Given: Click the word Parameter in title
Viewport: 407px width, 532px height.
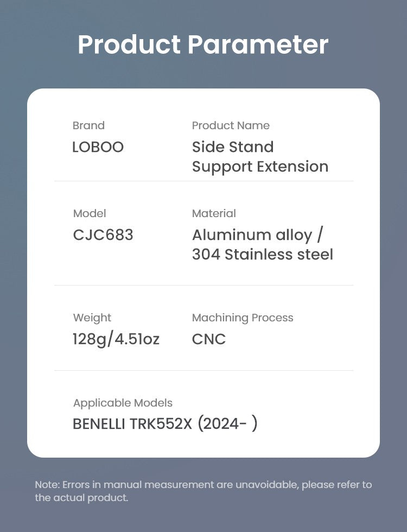Looking at the screenshot, I should [x=258, y=45].
